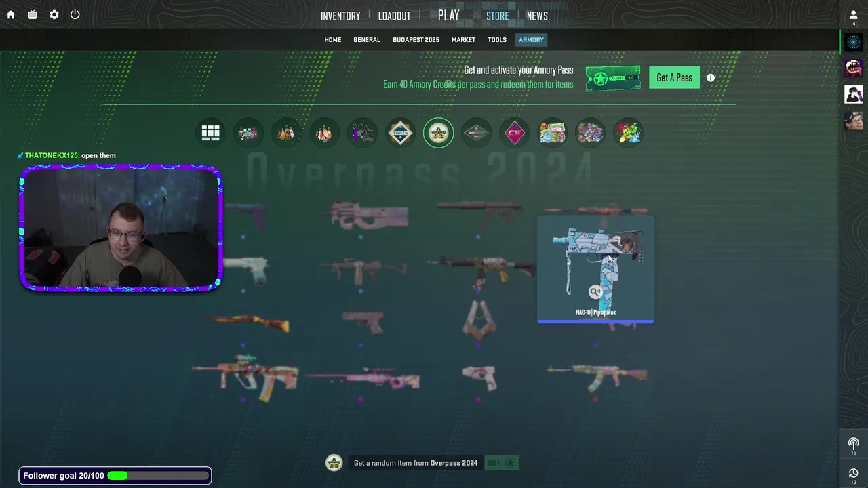Open the purple monster friend avatar
Viewport: 868px width, 488px height.
(854, 68)
